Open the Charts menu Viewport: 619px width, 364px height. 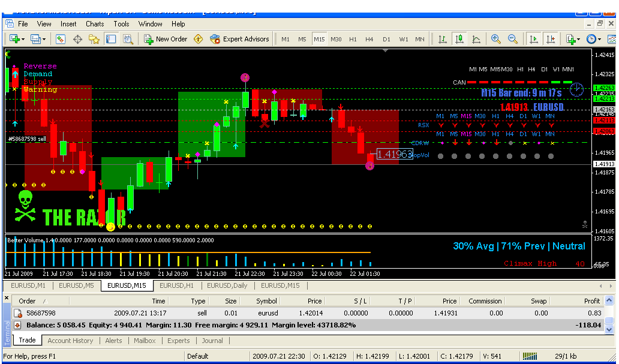click(95, 24)
